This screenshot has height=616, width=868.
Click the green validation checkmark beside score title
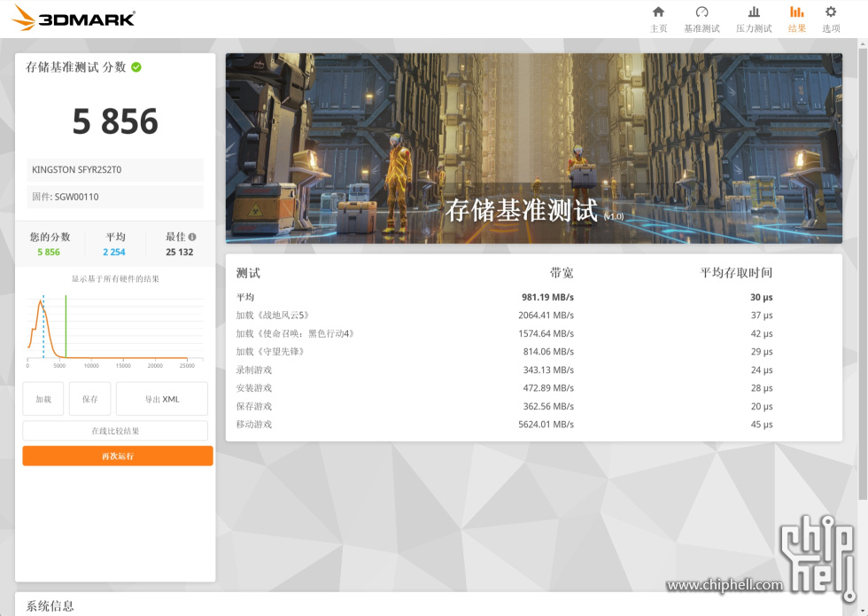(x=136, y=67)
